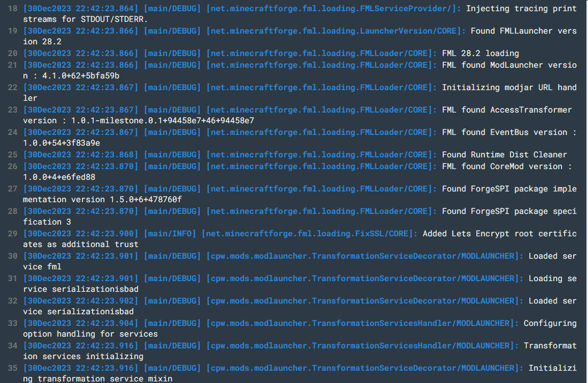588x383 pixels.
Task: Click ForgeSPI version "1.5.0+6+478760f"
Action: (146, 199)
